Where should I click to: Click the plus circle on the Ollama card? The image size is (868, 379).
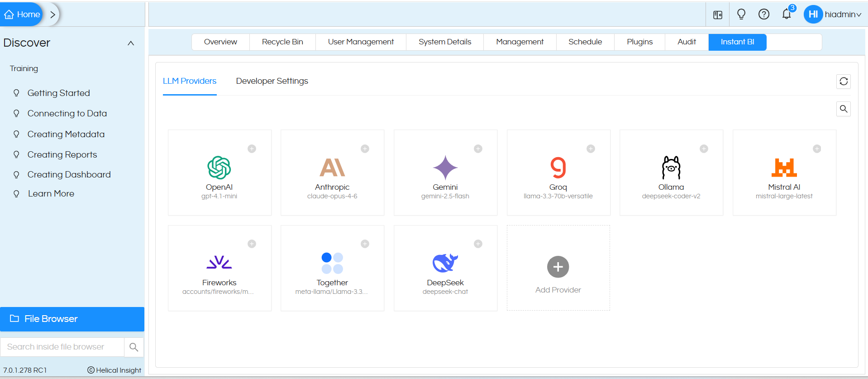coord(704,149)
